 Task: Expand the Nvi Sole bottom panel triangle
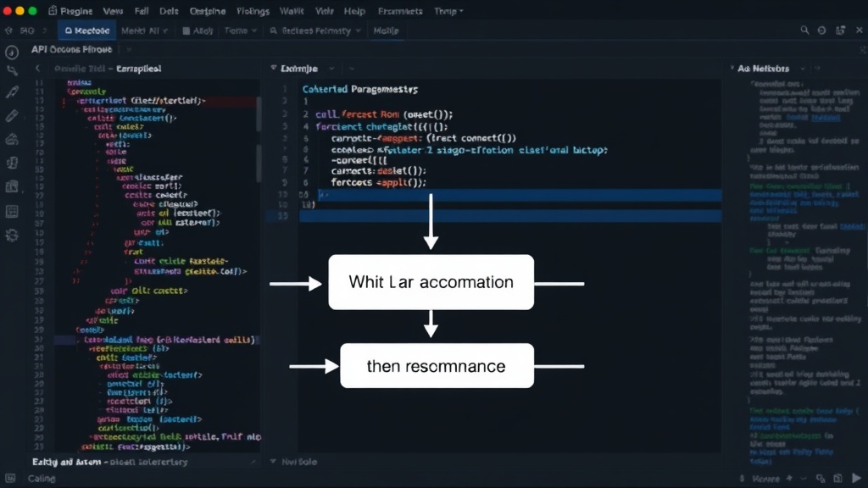coord(273,461)
